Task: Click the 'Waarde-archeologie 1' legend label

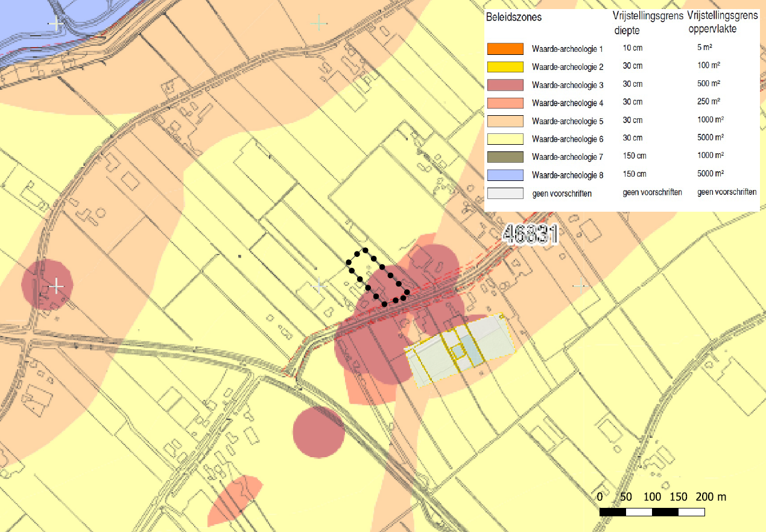Action: point(559,49)
